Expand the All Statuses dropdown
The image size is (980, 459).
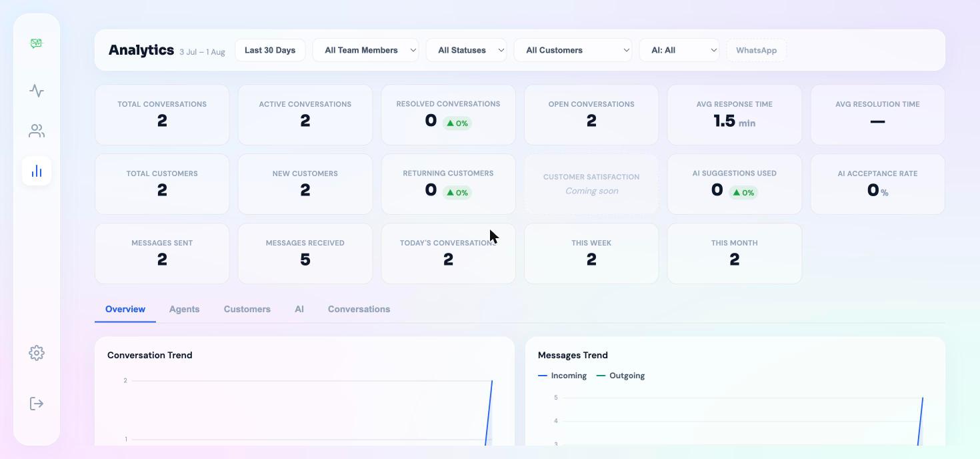point(466,50)
